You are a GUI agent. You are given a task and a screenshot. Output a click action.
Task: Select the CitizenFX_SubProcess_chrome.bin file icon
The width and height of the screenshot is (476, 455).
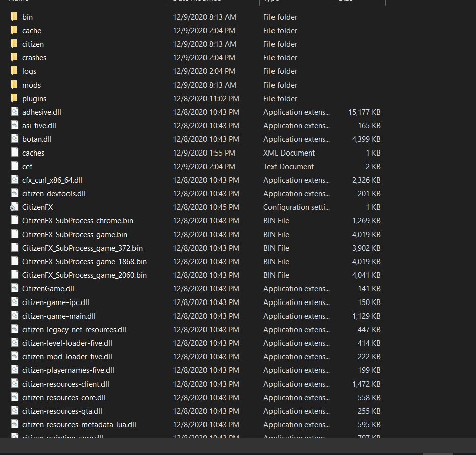[x=14, y=220]
